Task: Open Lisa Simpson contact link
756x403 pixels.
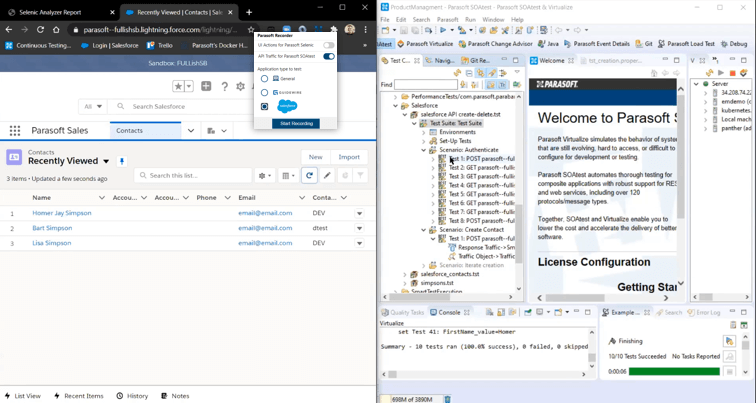Action: pos(52,243)
